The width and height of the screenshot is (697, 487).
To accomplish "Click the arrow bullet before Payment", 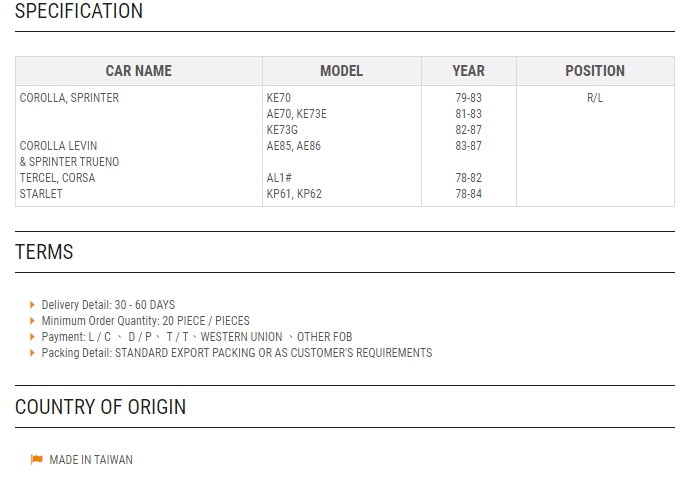I will (x=32, y=337).
